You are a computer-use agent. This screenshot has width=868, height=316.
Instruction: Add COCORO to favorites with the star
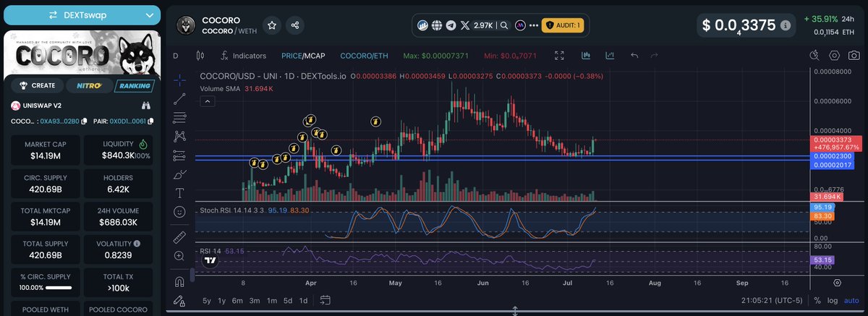[272, 25]
